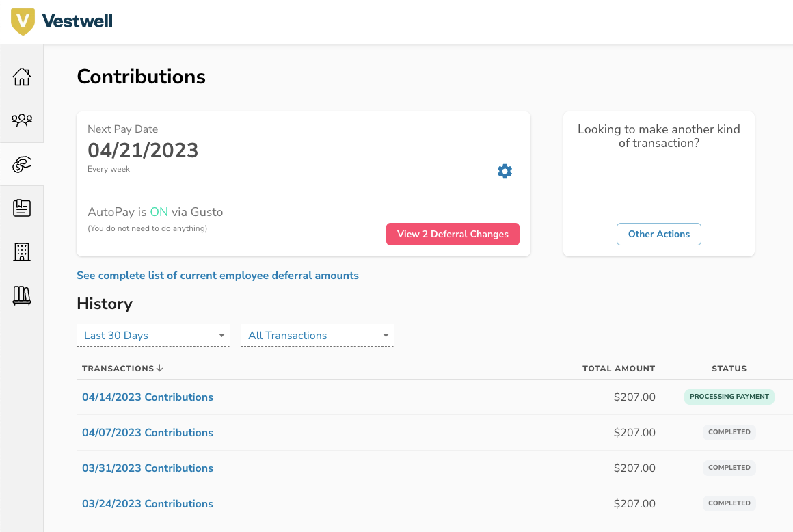Click 'Looking to make another kind of transaction?' text
793x532 pixels.
pos(658,136)
